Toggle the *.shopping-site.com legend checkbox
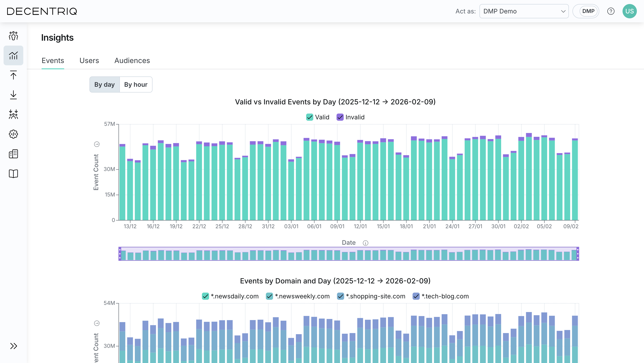This screenshot has height=363, width=644. coord(341,296)
